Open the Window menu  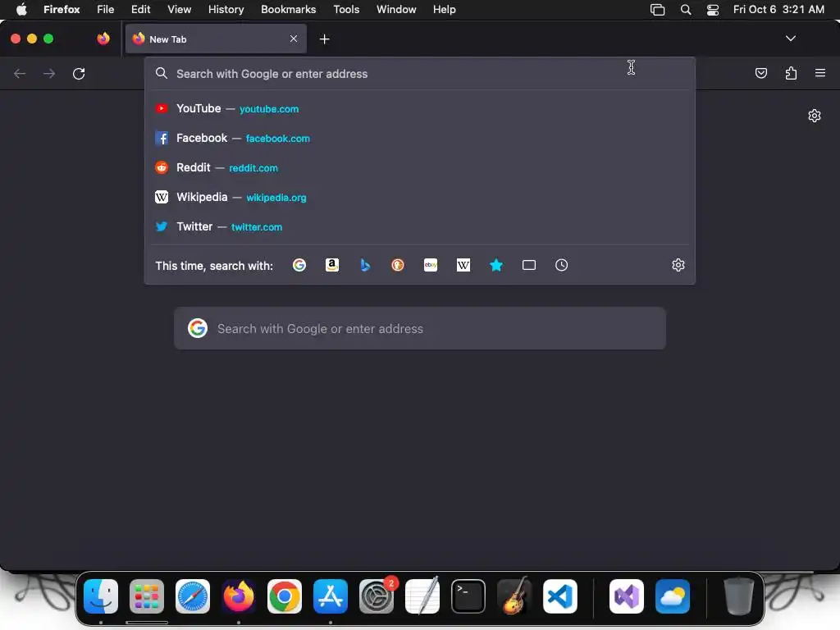pyautogui.click(x=396, y=9)
